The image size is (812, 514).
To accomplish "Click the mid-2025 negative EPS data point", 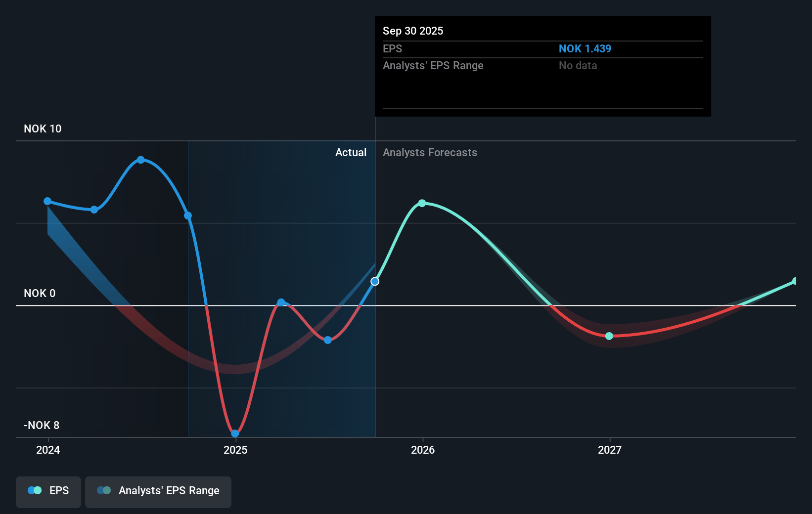I will (327, 340).
